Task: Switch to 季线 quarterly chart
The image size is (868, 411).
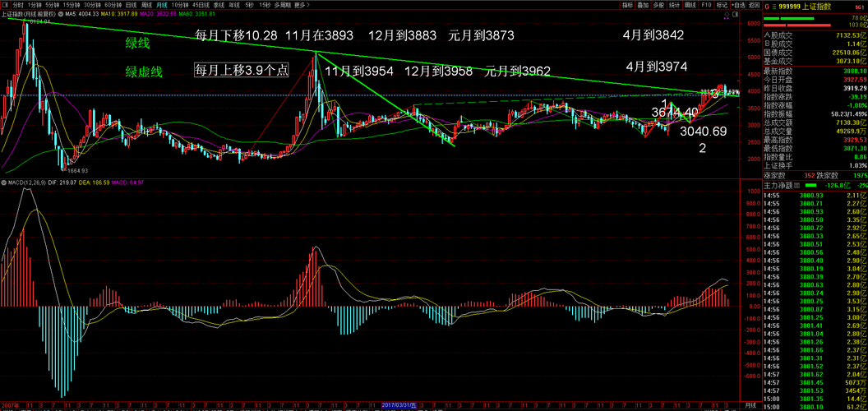Action: coord(219,5)
